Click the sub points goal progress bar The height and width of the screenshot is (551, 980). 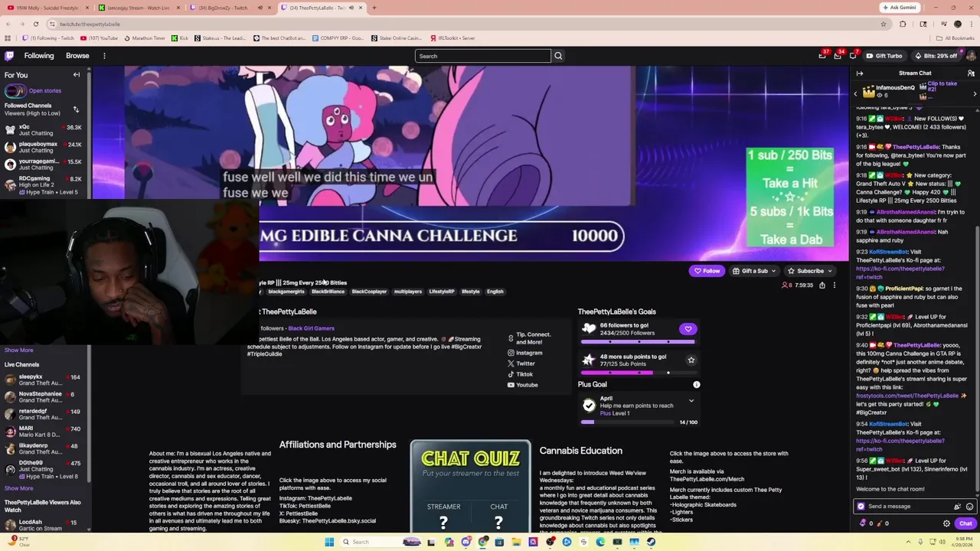click(x=638, y=373)
